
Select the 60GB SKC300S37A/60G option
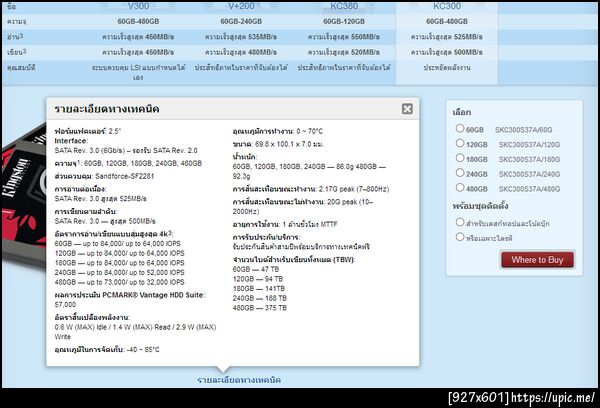[x=460, y=128]
